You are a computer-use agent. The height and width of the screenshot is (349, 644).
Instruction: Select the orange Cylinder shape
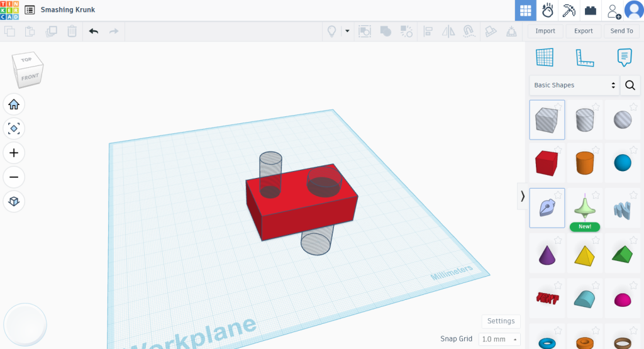click(584, 163)
